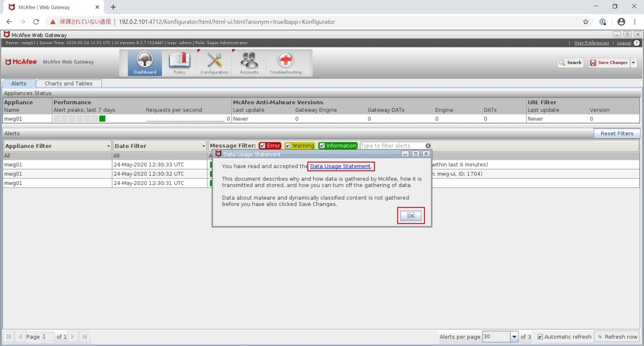Image resolution: width=644 pixels, height=346 pixels.
Task: Open the Policy section
Action: (x=179, y=63)
